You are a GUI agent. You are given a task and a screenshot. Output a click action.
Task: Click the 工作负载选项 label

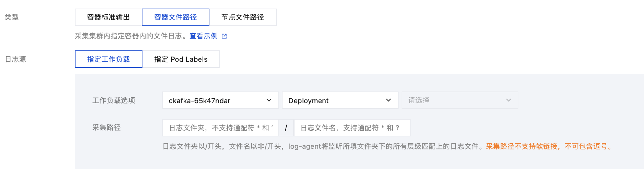point(114,100)
